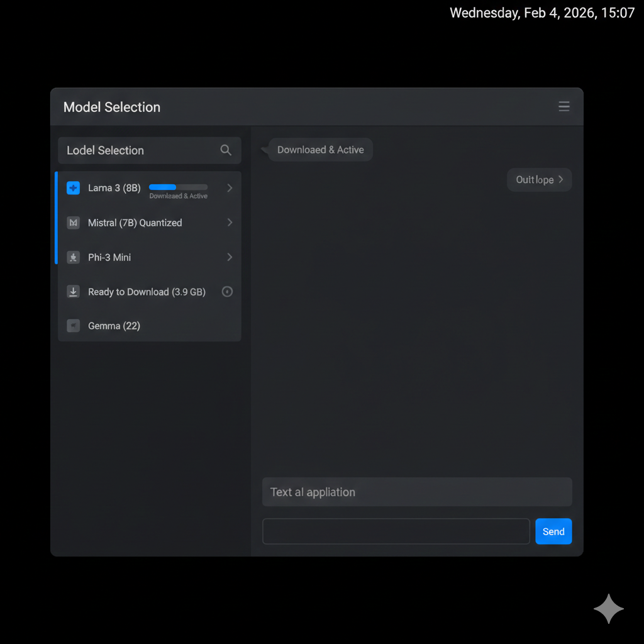Click the Phi-3 Mini model icon

pyautogui.click(x=74, y=257)
